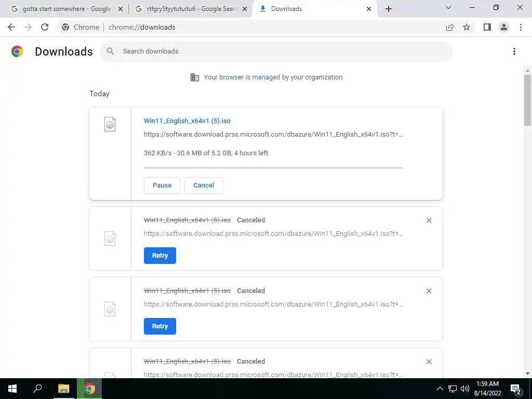Viewport: 532px width, 399px height.
Task: Close the Downloads tab
Action: click(x=369, y=9)
